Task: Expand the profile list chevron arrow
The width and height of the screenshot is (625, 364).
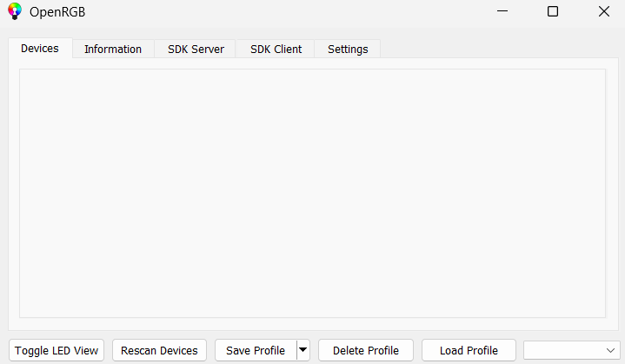Action: point(609,349)
